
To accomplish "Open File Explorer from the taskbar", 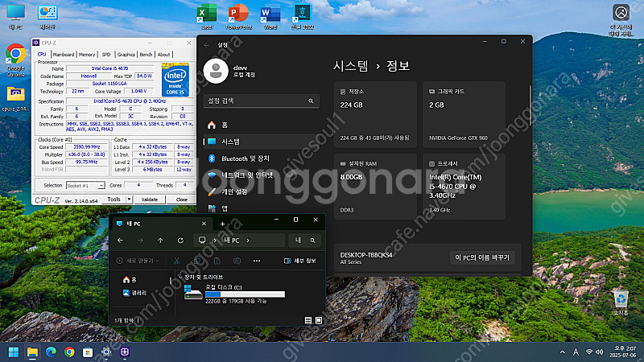I will [32, 352].
